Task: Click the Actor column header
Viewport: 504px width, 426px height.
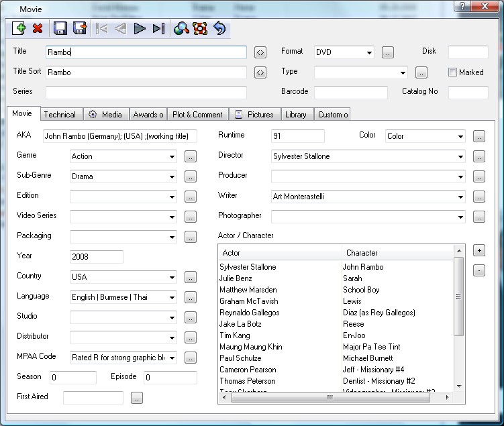Action: click(x=280, y=253)
